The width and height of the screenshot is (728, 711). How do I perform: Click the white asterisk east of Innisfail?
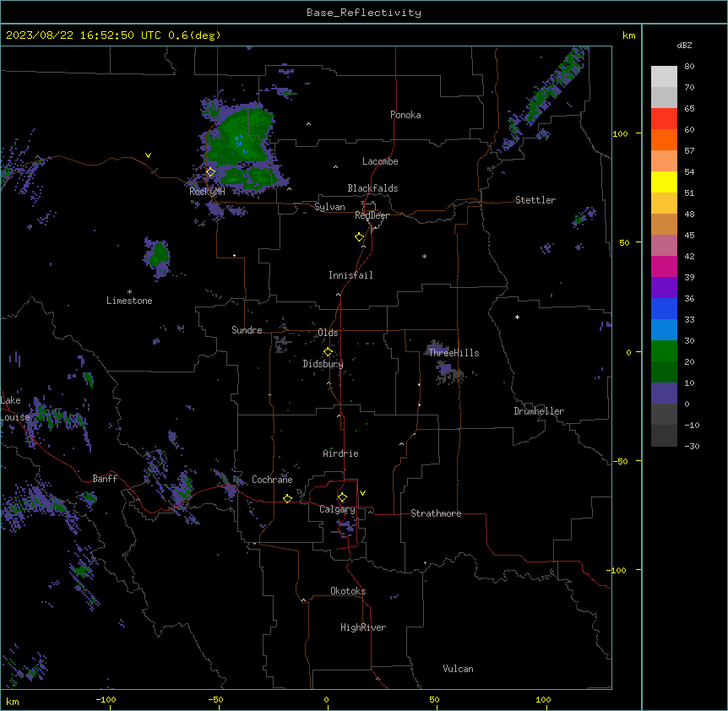[x=424, y=256]
